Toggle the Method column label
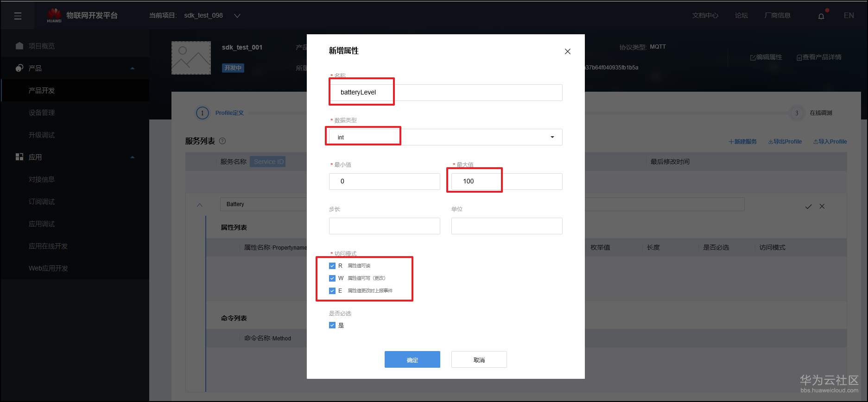This screenshot has height=402, width=868. [x=281, y=339]
